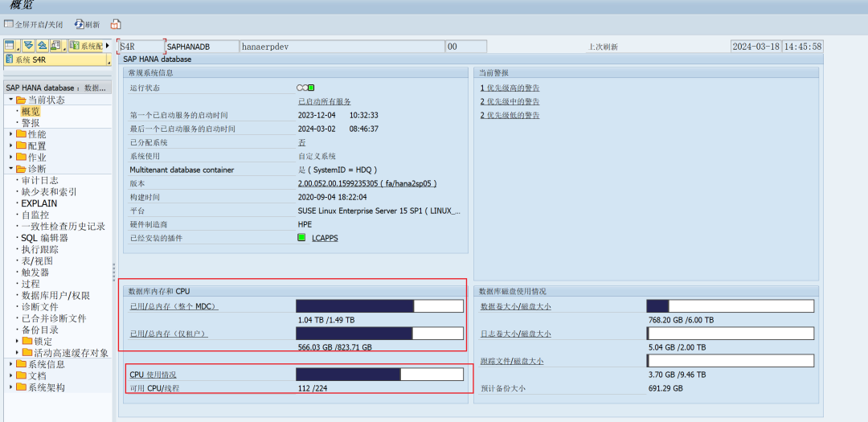Open 触发器 tree entry

pyautogui.click(x=35, y=272)
